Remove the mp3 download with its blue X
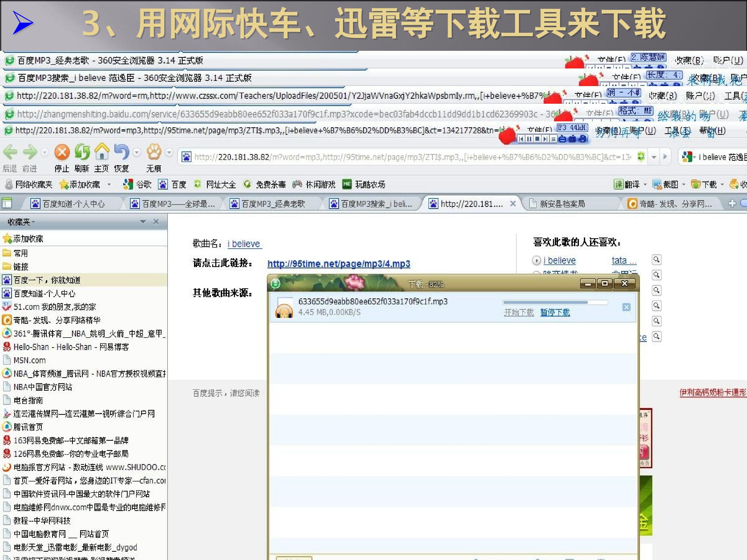 click(626, 307)
